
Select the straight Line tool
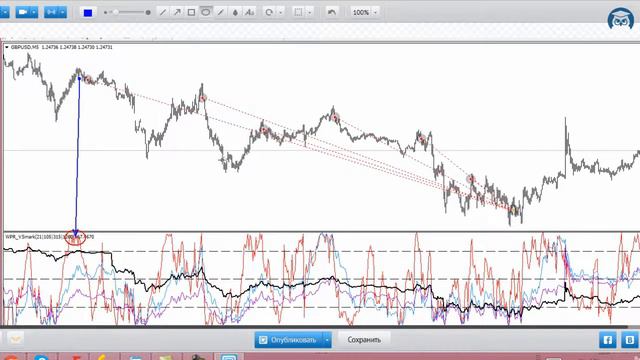click(x=162, y=13)
